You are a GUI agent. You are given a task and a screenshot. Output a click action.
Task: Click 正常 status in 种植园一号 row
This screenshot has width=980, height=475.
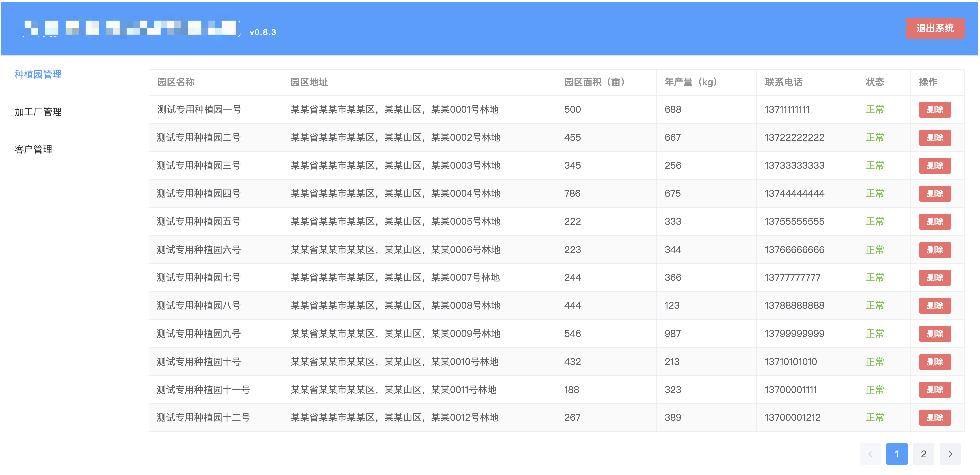(875, 109)
